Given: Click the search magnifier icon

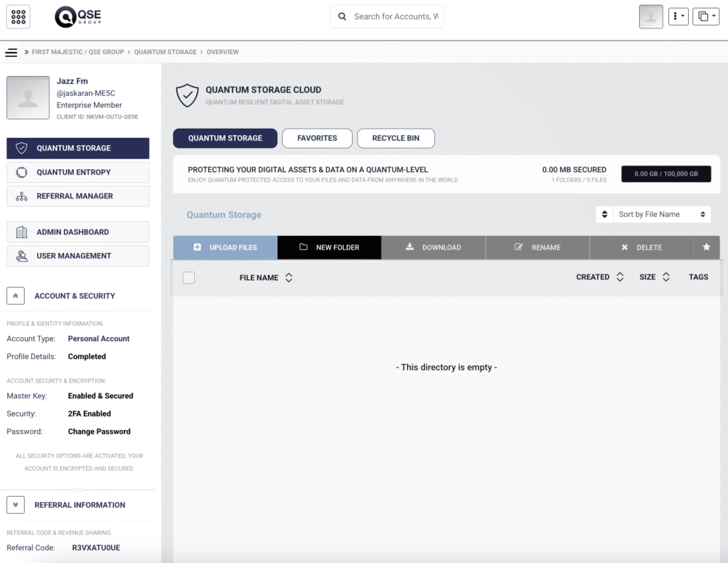Looking at the screenshot, I should 342,17.
